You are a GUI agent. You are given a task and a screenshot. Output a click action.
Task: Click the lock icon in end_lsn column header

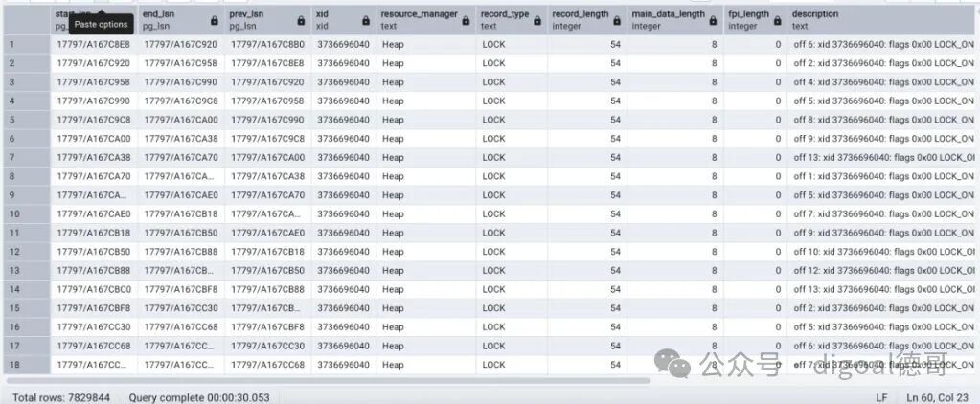(215, 21)
